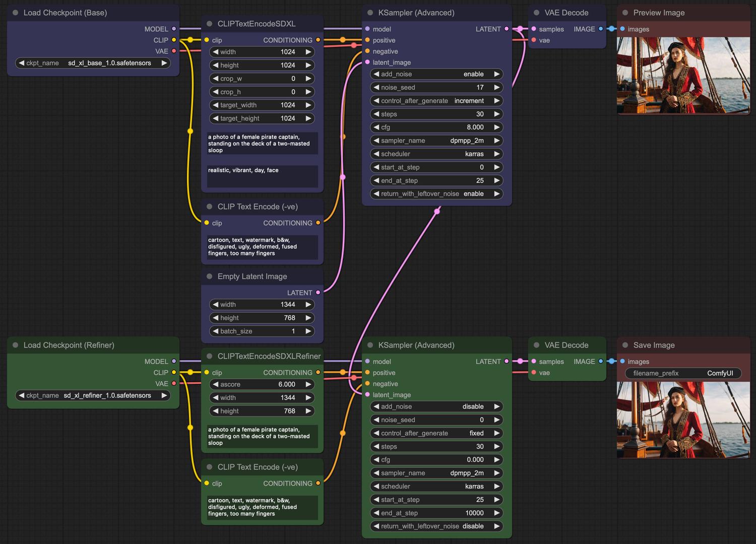
Task: Collapse the Preview Image node title dot
Action: click(x=625, y=13)
